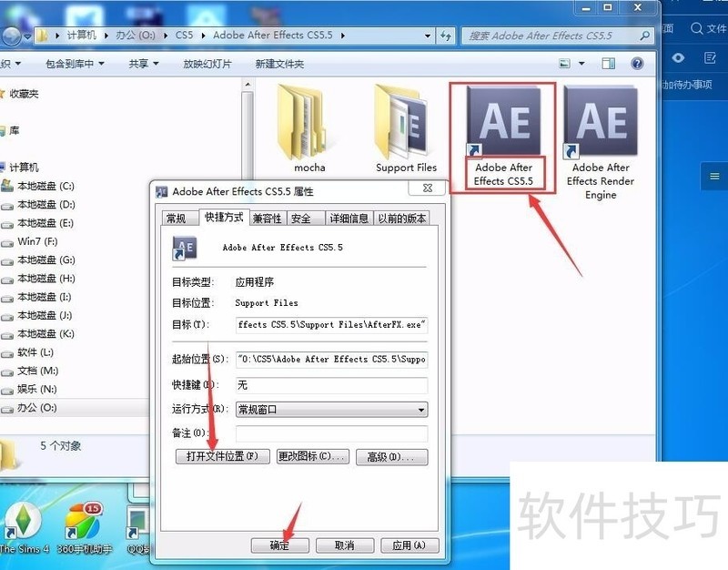Expand the 包含到库中 dropdown menu
This screenshot has height=570, width=728.
[75, 64]
